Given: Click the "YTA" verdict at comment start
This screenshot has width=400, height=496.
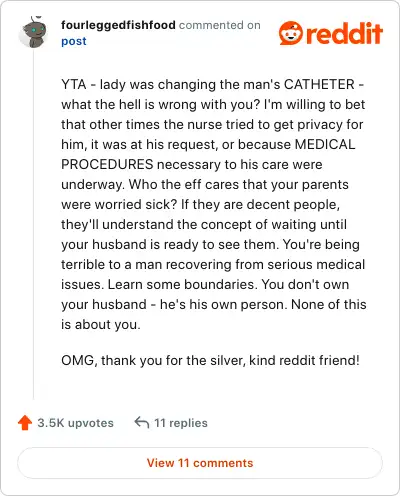Looking at the screenshot, I should [74, 84].
